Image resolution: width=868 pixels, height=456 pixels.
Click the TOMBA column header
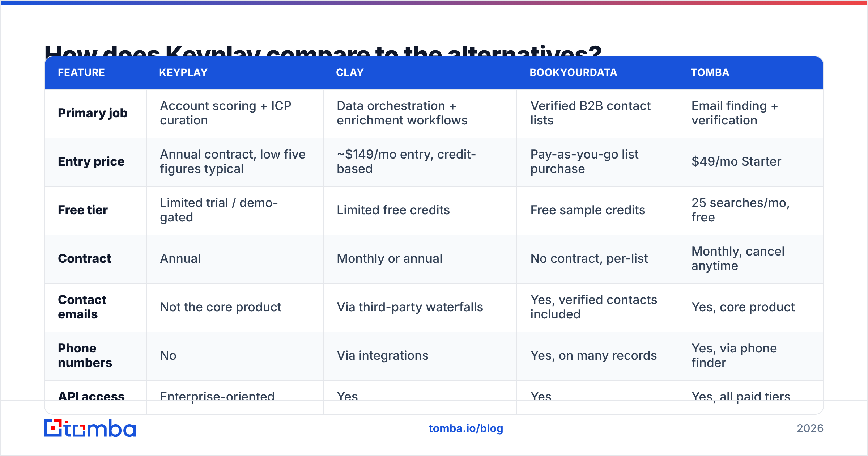tap(710, 72)
